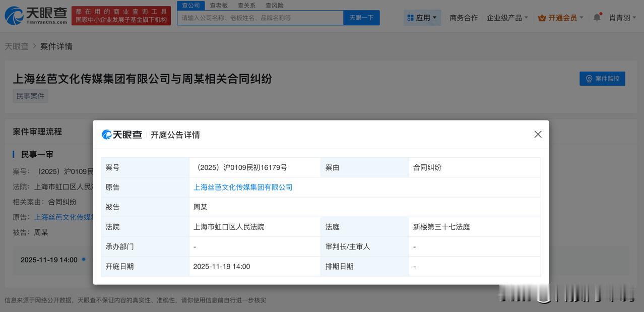Open the 肖青羽 user account menu
Image resolution: width=644 pixels, height=312 pixels.
pos(623,18)
